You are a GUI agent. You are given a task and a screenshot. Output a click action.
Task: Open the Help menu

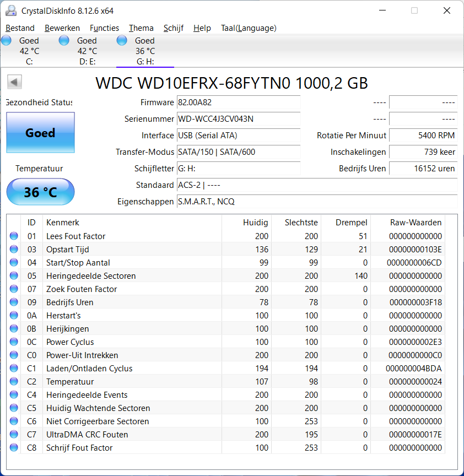[x=202, y=28]
